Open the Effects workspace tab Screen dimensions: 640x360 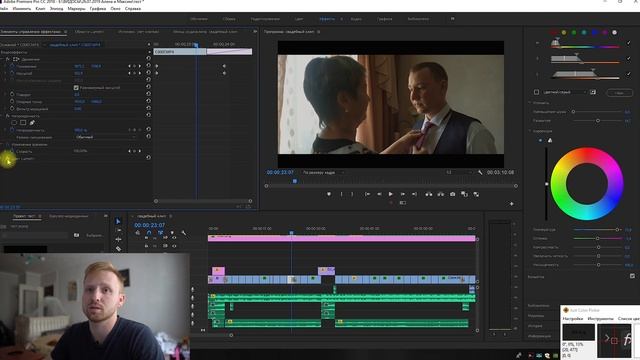pyautogui.click(x=327, y=19)
